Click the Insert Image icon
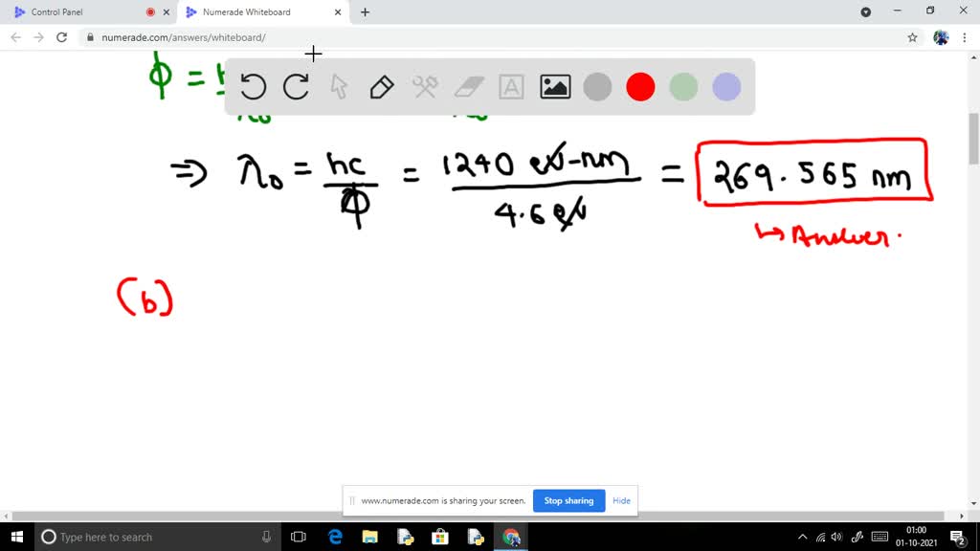 click(554, 86)
